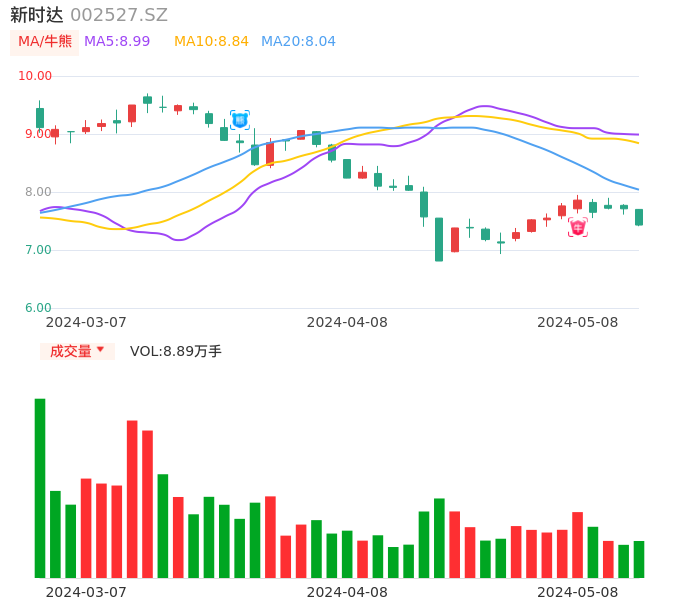This screenshot has width=686, height=606.
Task: Click the 6.00 price axis label
Action: pos(39,308)
